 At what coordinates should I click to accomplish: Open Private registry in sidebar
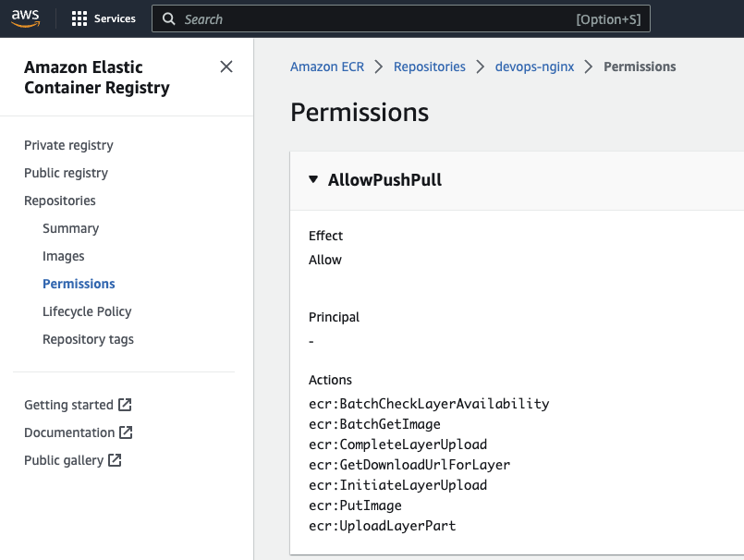68,145
